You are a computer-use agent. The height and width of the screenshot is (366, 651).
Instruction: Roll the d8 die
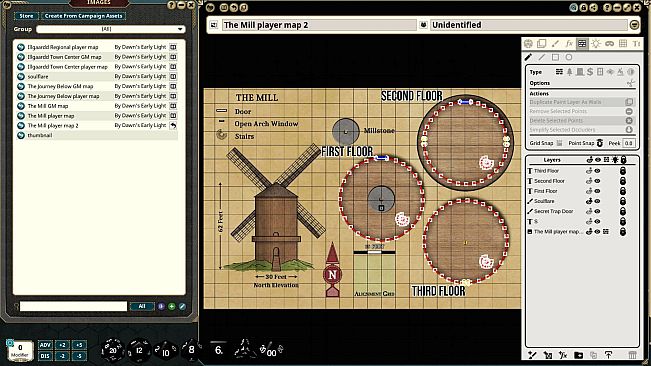click(190, 349)
